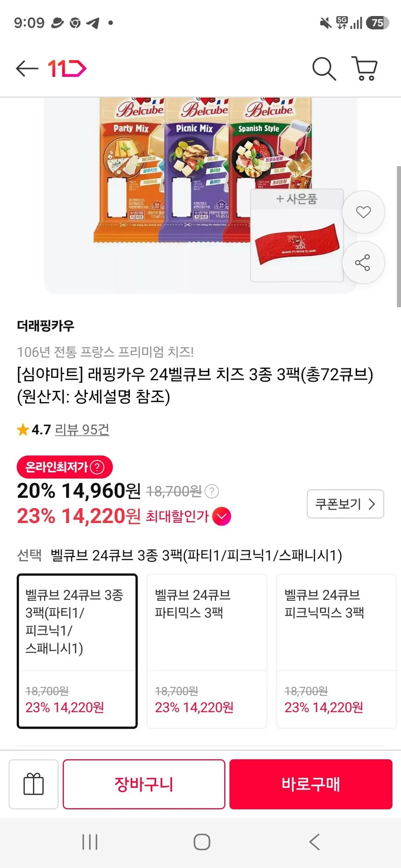This screenshot has width=401, height=868.
Task: Tap the back arrow icon
Action: click(x=27, y=69)
